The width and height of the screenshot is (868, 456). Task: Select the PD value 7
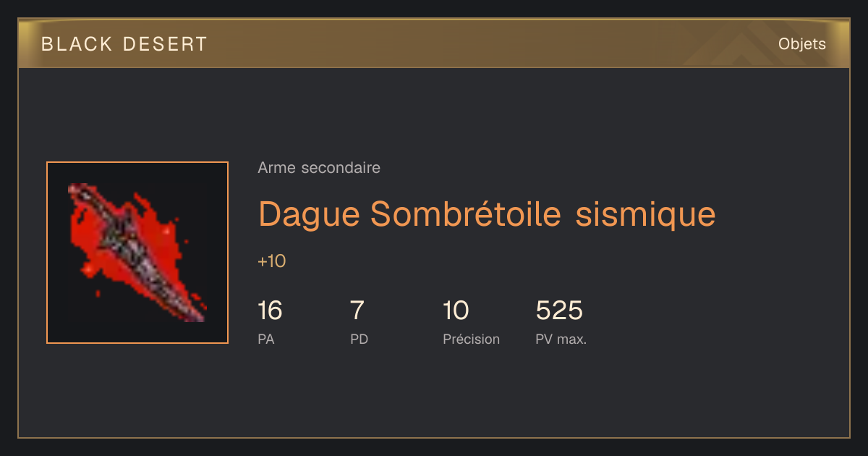coord(357,311)
